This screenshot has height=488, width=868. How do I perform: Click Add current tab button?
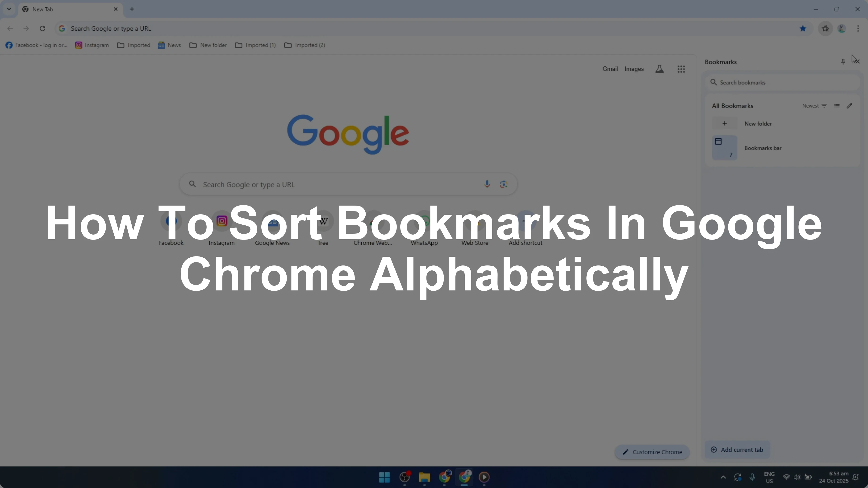[x=737, y=450]
